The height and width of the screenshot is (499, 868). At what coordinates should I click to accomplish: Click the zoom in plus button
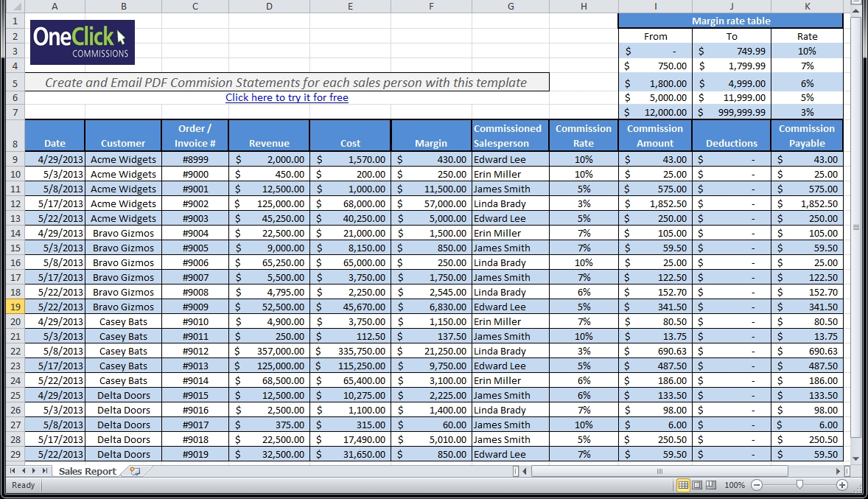[842, 485]
